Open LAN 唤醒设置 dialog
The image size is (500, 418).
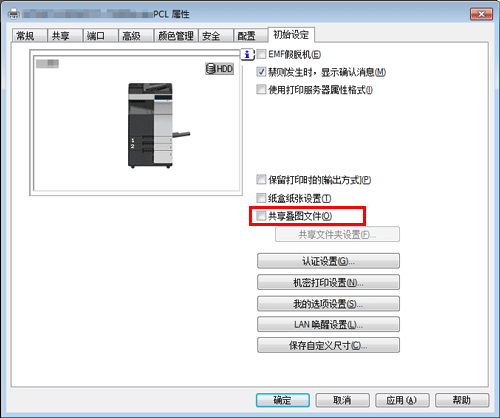pos(328,324)
